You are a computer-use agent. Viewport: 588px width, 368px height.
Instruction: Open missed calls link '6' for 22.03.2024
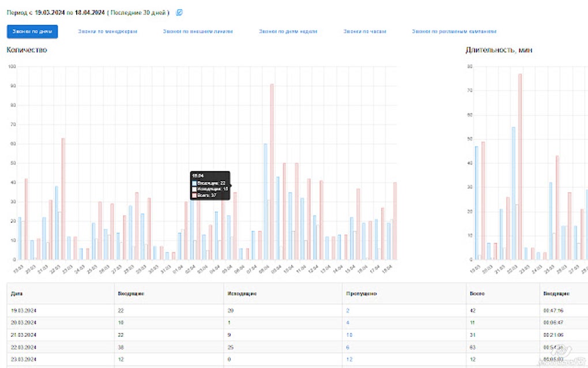348,347
